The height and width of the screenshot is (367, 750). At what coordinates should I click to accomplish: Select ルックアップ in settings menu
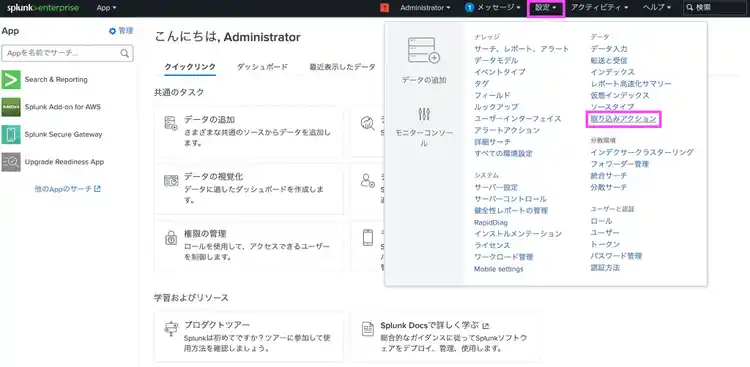pyautogui.click(x=496, y=107)
